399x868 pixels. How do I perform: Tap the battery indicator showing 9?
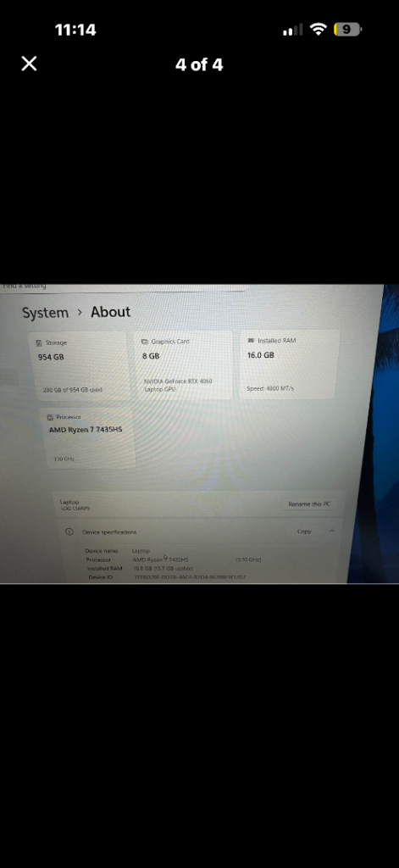pyautogui.click(x=347, y=30)
